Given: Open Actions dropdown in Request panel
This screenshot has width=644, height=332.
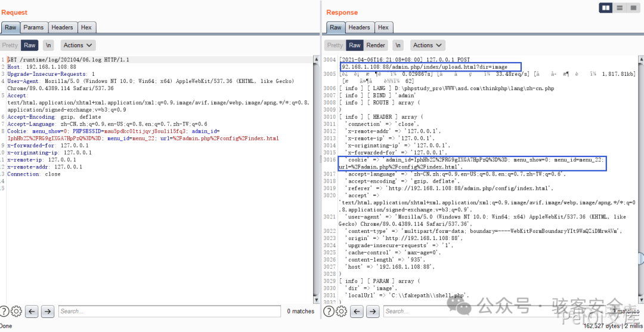Looking at the screenshot, I should (x=78, y=45).
